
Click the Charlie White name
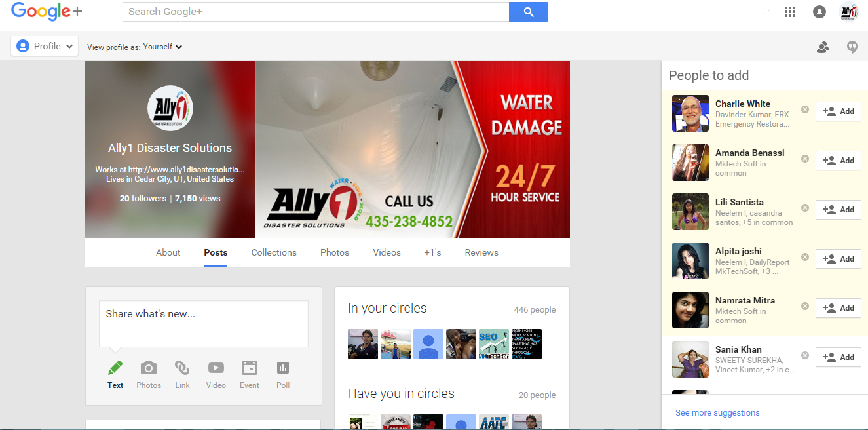click(x=743, y=104)
